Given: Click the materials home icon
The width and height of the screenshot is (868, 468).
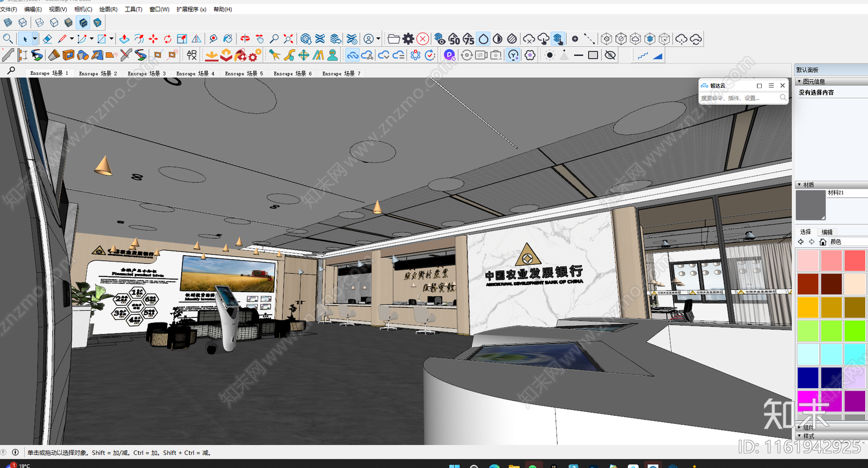Looking at the screenshot, I should (823, 242).
